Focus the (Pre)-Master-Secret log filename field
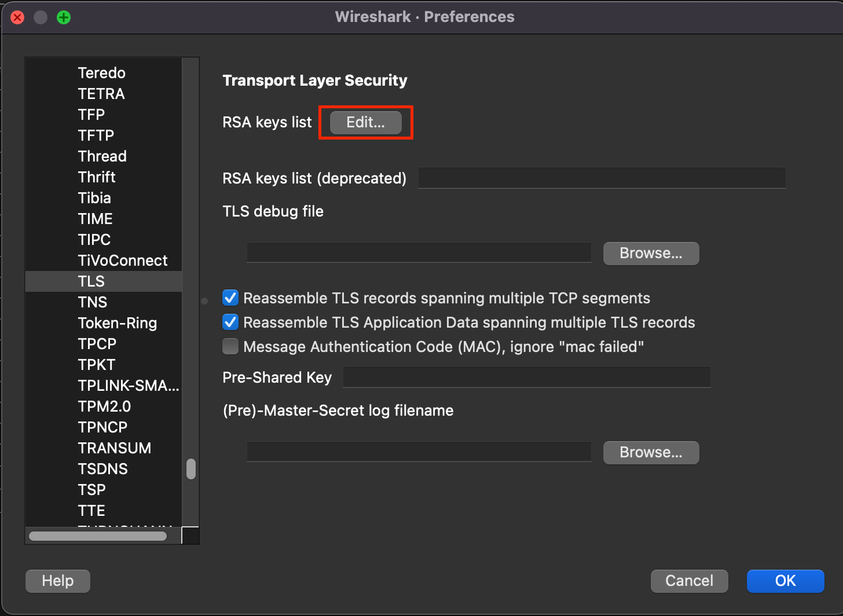Viewport: 843px width, 616px height. click(419, 452)
